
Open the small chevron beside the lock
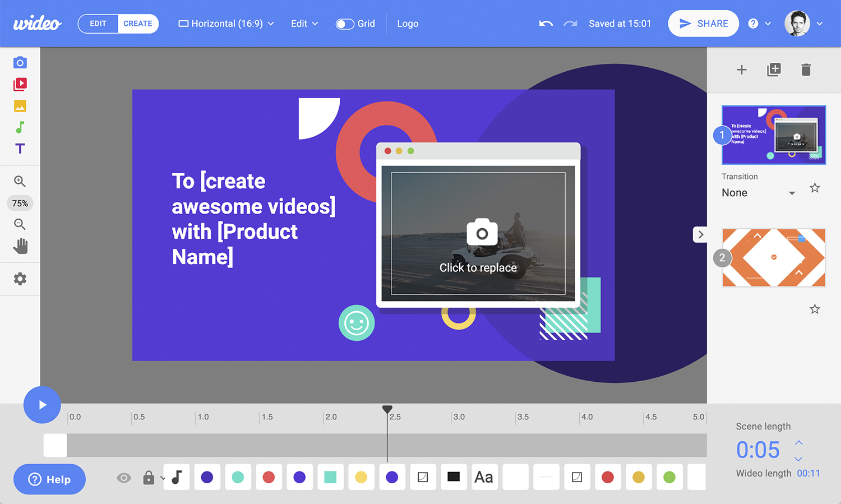pos(163,478)
